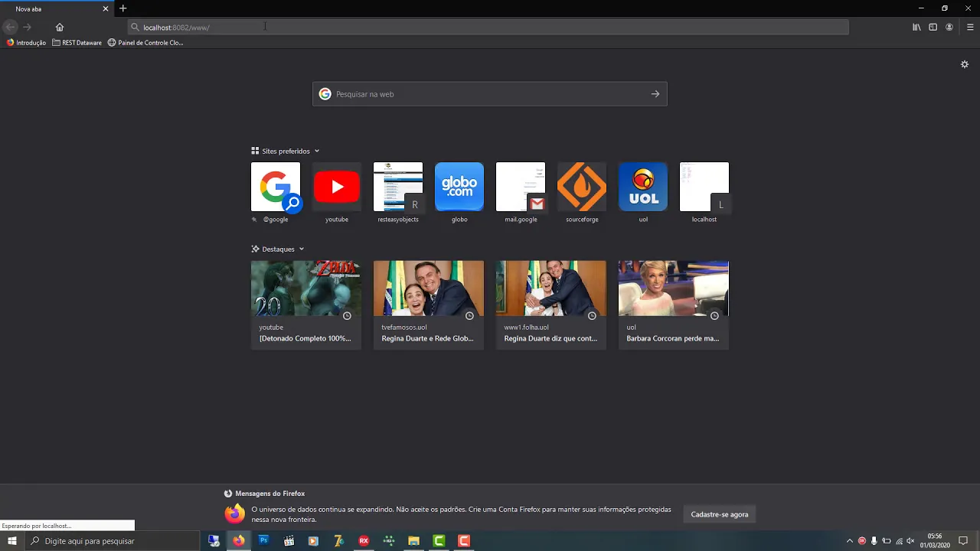The width and height of the screenshot is (980, 551).
Task: Open Regina Duarte diz que cont... folha card
Action: [551, 305]
